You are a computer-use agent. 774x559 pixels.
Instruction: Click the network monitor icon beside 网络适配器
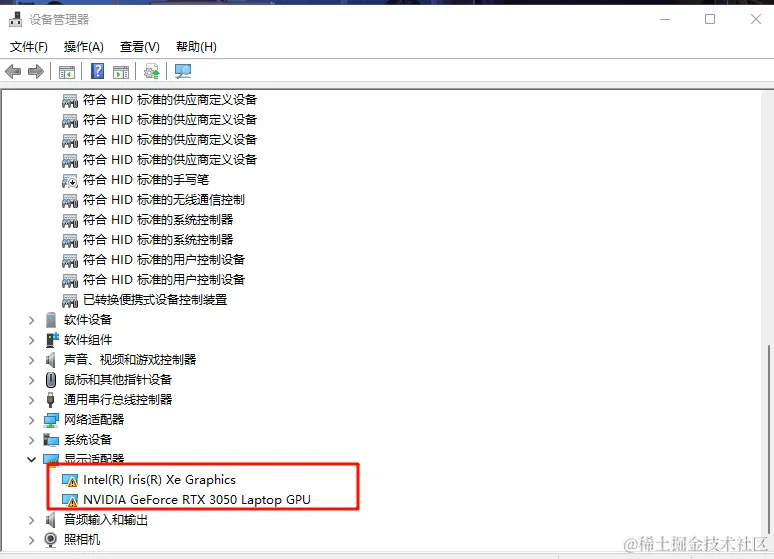point(51,420)
